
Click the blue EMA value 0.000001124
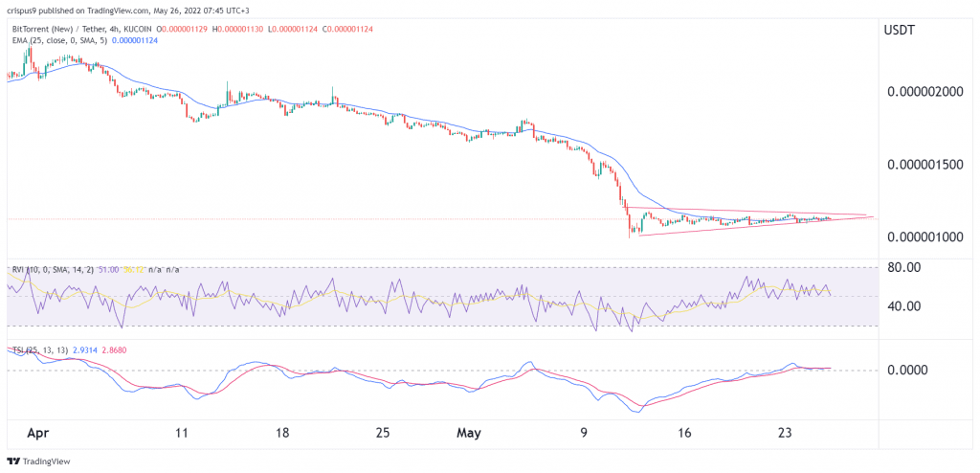click(x=133, y=40)
